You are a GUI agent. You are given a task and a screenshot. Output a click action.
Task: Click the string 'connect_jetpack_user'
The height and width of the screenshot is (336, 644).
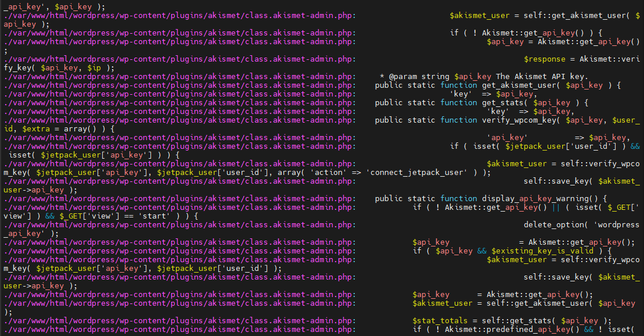pyautogui.click(x=416, y=172)
